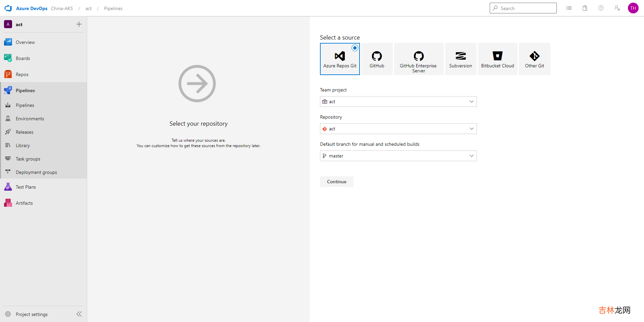Viewport: 644px width, 322px height.
Task: Choose GitHub as the source
Action: coord(377,59)
